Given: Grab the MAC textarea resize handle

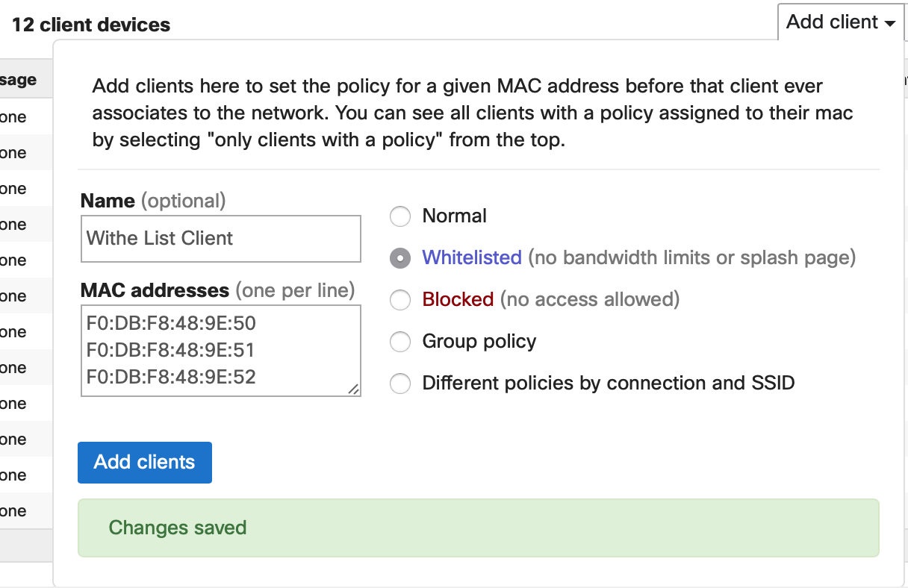Looking at the screenshot, I should coord(353,389).
